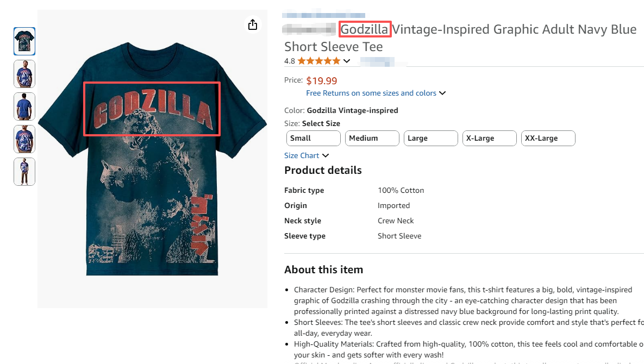
Task: Show the back-view model thumbnail
Action: point(24,106)
